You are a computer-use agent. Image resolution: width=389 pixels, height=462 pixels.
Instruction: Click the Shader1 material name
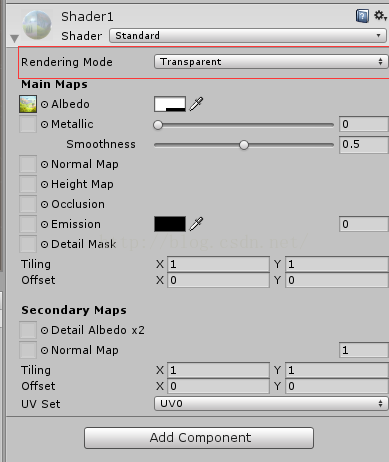click(x=87, y=16)
